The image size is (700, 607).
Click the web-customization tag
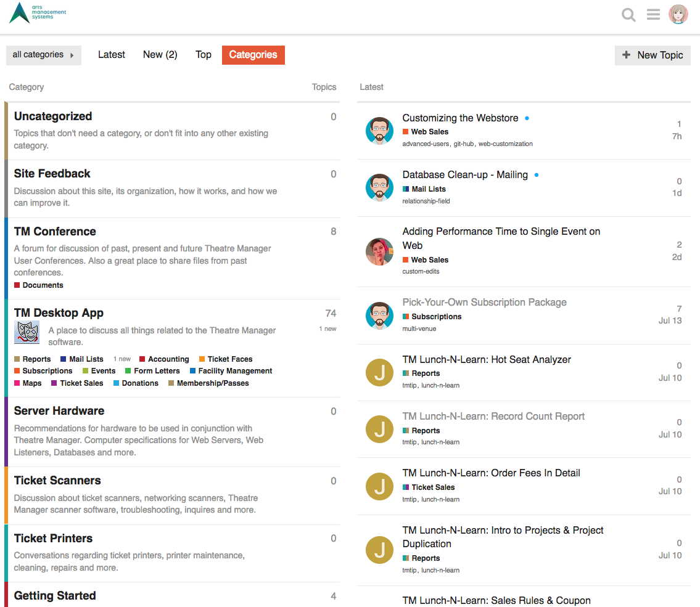[x=505, y=144]
